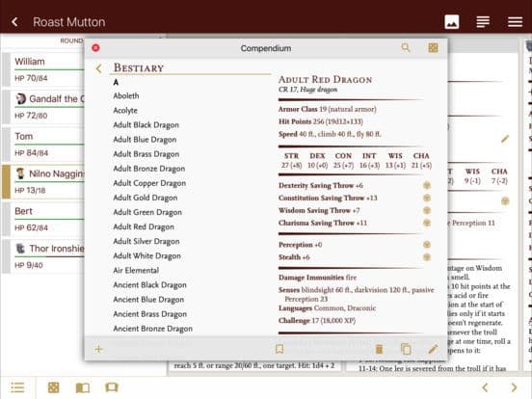Roll Stealth check dice
Viewport: 532px width, 399px height.
[x=427, y=257]
